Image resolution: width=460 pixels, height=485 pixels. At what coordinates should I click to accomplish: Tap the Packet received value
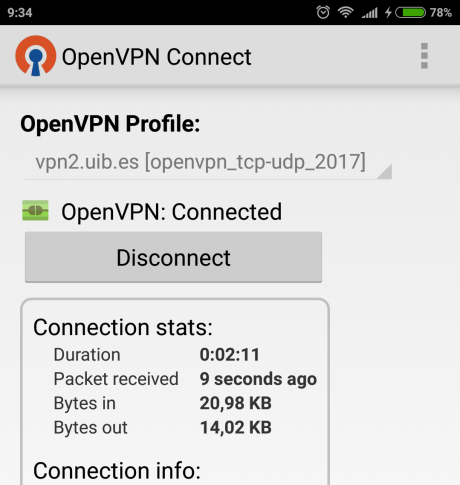(x=258, y=379)
